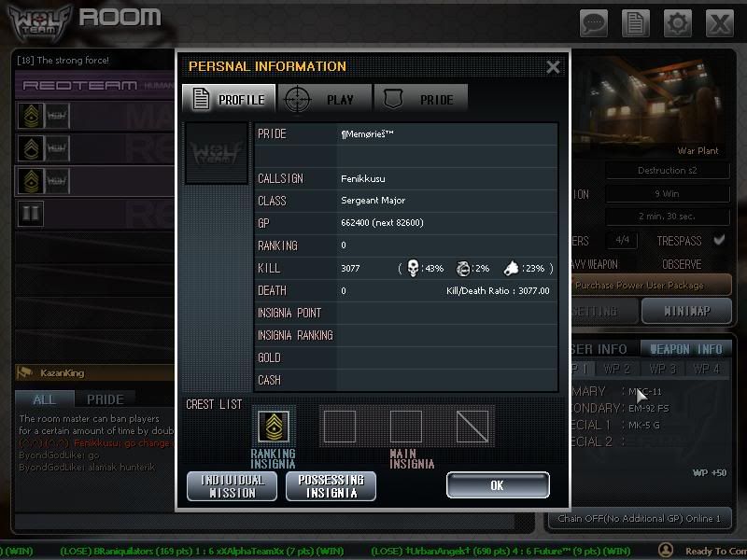This screenshot has height=560, width=747.
Task: Click the headshot skull kill stat icon
Action: coord(414,269)
